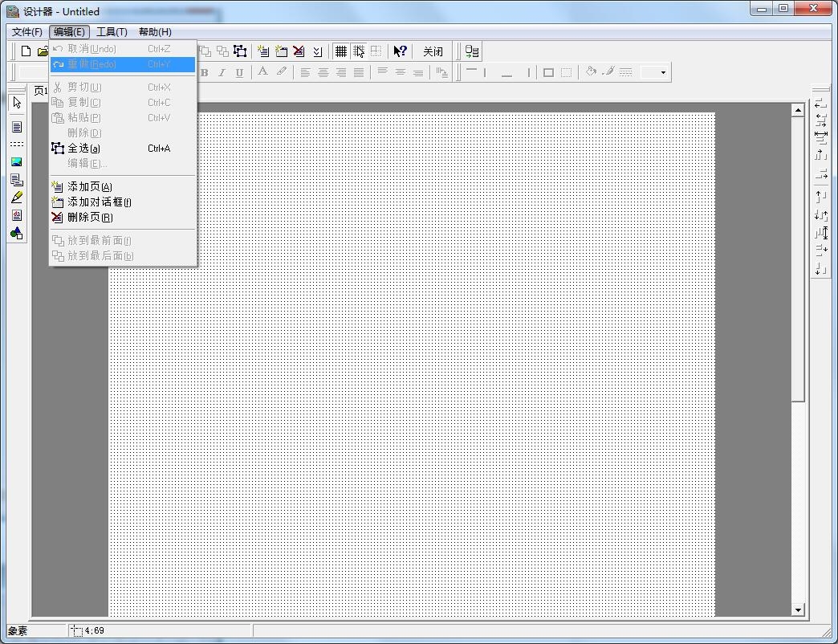838x644 pixels.
Task: Select the dashed line tool
Action: 17,145
